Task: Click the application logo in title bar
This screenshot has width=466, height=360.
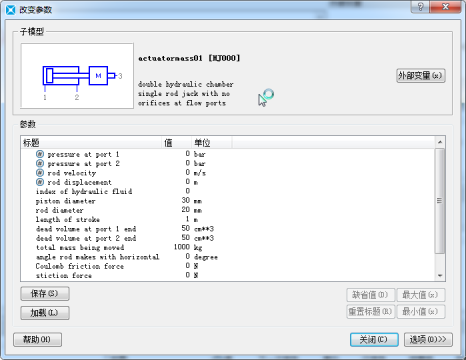Action: click(x=11, y=10)
